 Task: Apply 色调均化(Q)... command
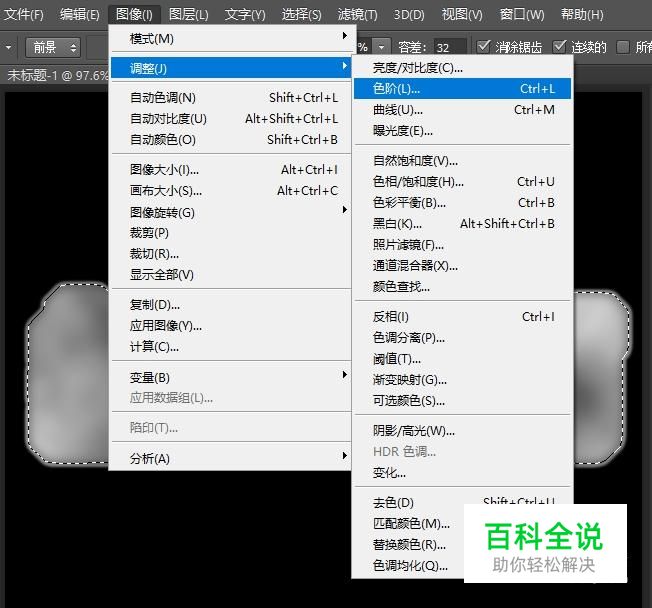(x=409, y=566)
